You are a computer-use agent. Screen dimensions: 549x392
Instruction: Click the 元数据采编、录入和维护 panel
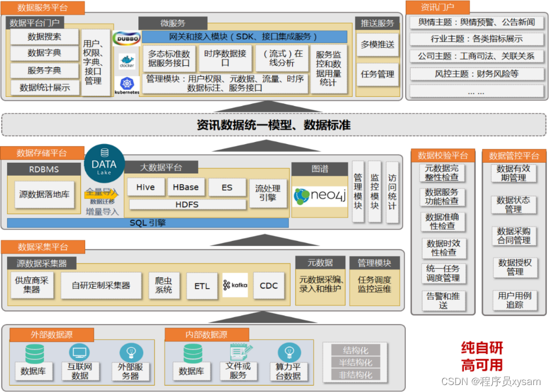[x=321, y=287]
